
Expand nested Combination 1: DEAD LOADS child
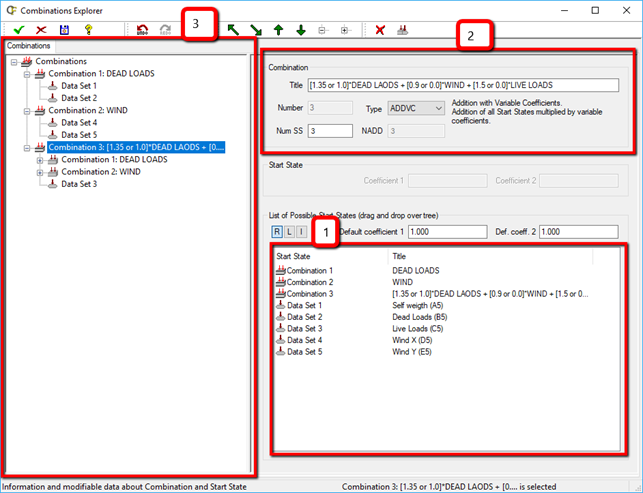point(40,161)
